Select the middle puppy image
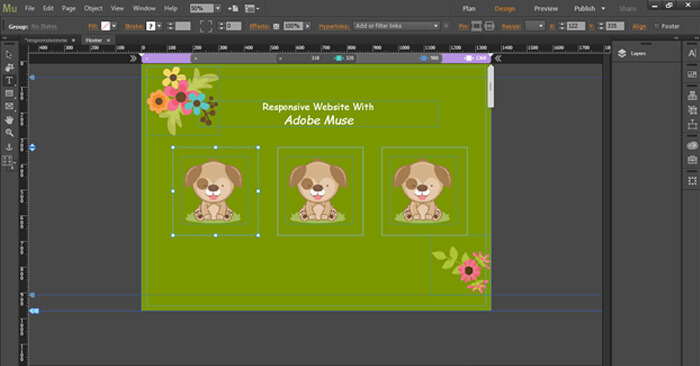 point(320,191)
